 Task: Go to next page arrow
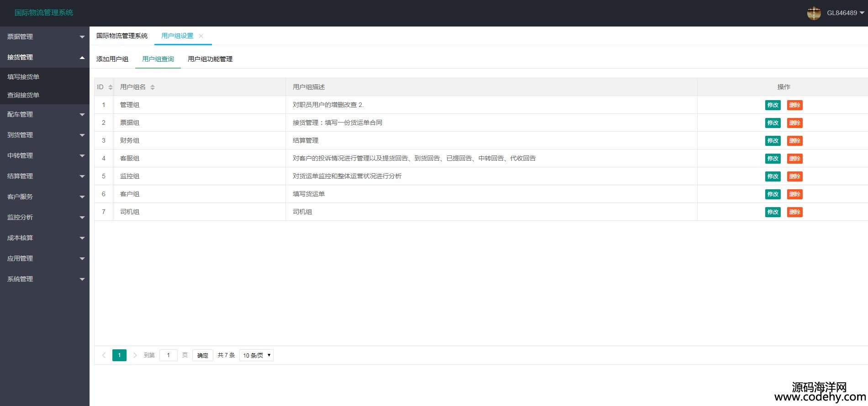[135, 355]
